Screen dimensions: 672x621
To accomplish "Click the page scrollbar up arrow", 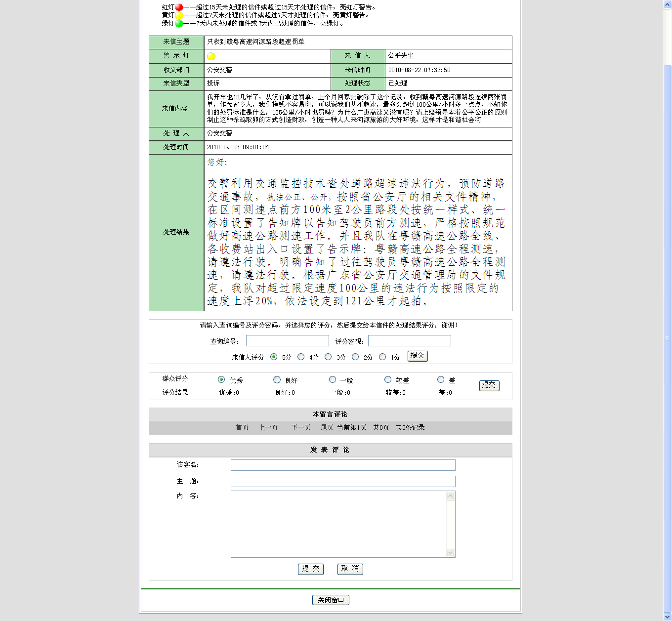I will pos(667,4).
